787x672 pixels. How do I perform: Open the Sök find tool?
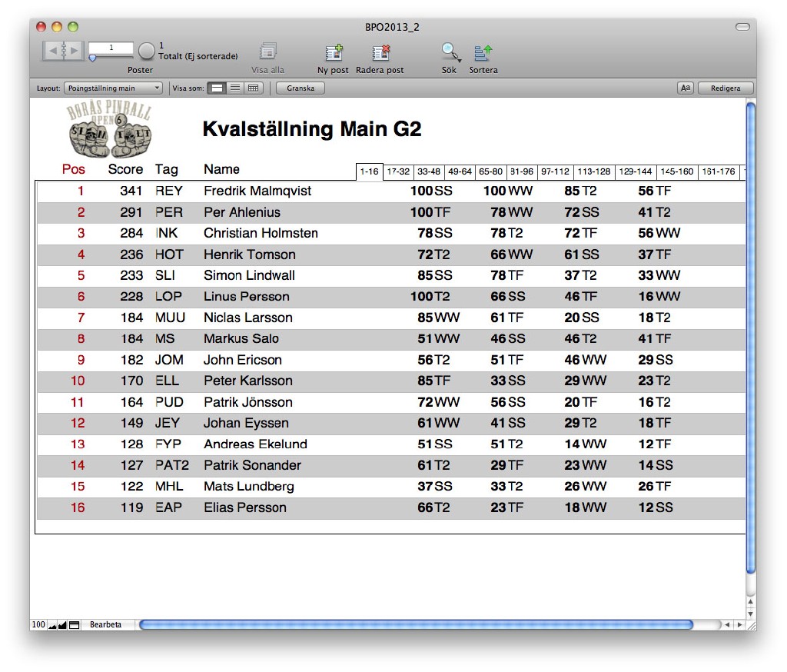pos(450,52)
